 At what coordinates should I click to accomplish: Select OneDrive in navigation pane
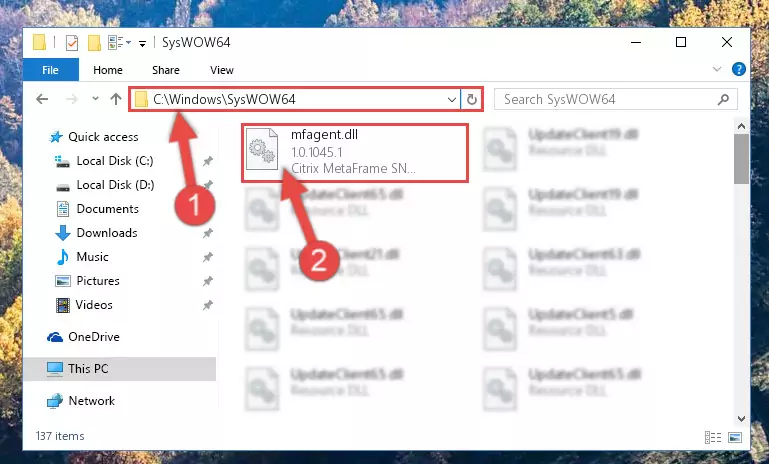coord(94,337)
